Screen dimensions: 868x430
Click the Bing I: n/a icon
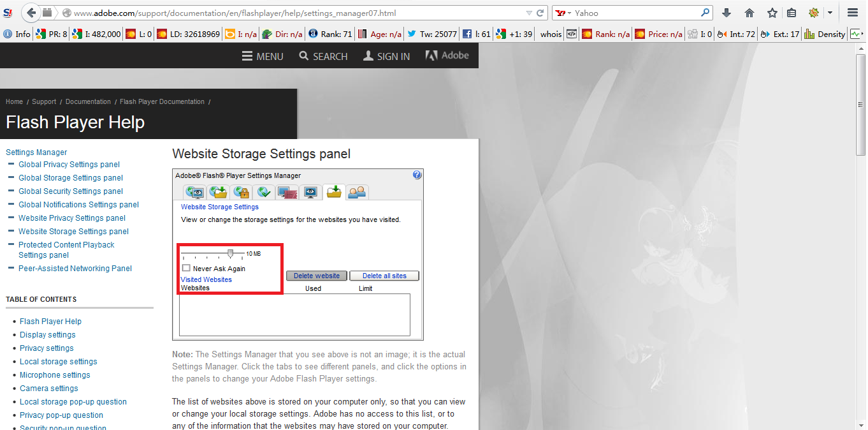pos(242,34)
